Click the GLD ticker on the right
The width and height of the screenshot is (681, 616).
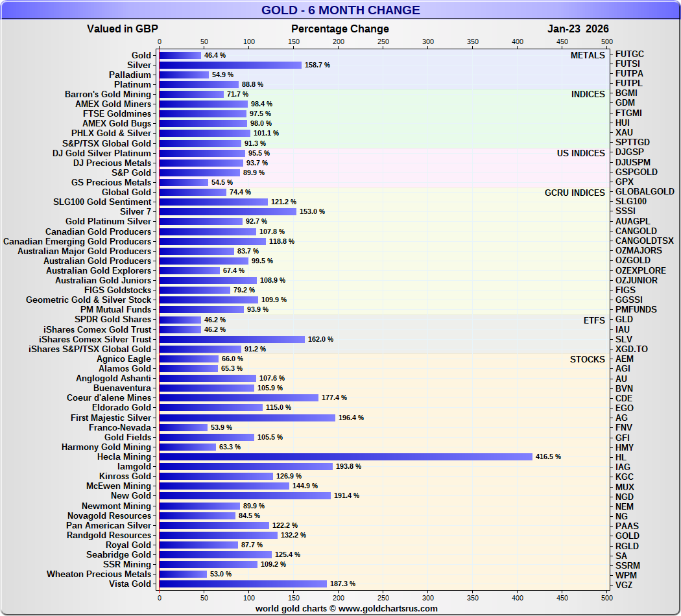point(623,319)
